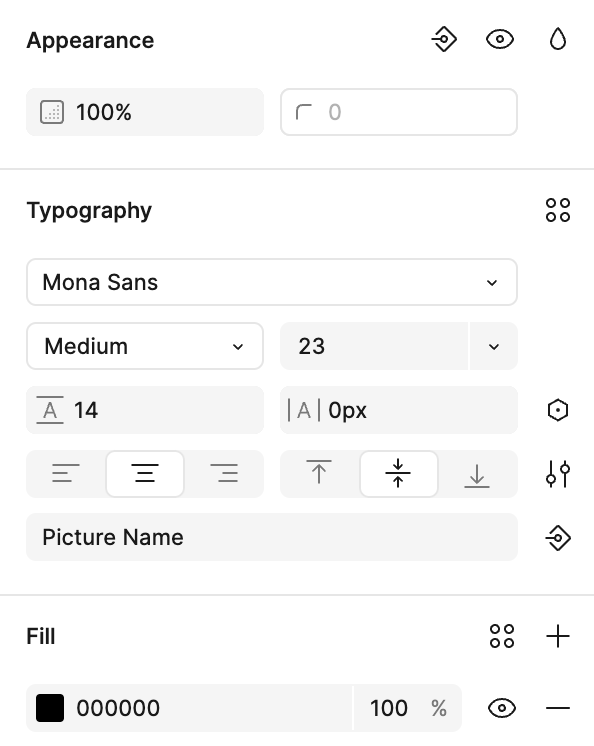Image resolution: width=594 pixels, height=746 pixels.
Task: Open blend mode droplet icon
Action: (558, 39)
